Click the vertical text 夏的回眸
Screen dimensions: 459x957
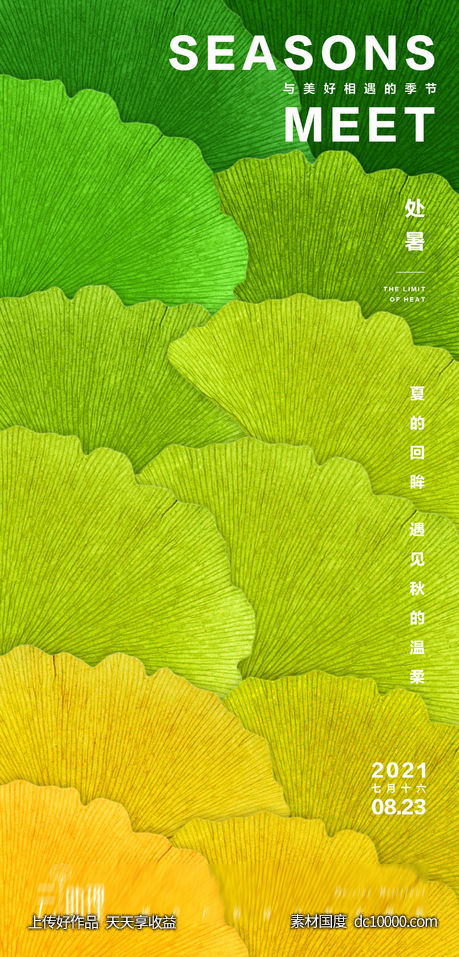(416, 437)
